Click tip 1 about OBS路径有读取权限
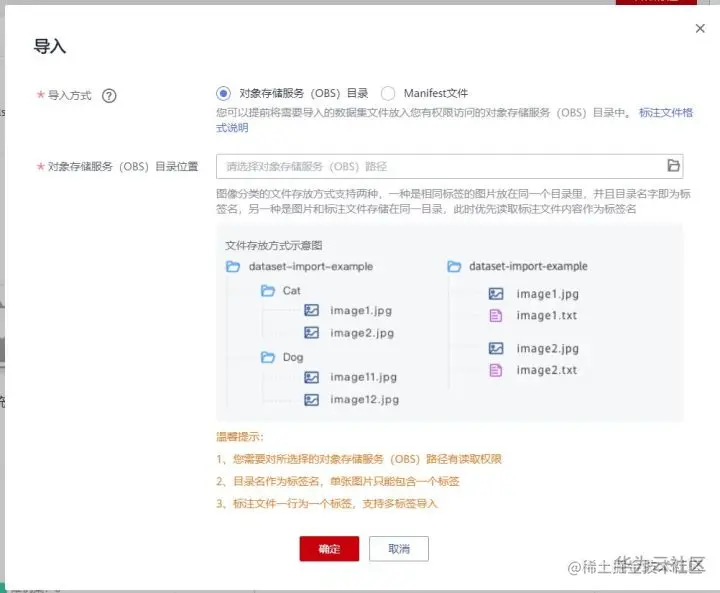The width and height of the screenshot is (720, 593). [359, 459]
